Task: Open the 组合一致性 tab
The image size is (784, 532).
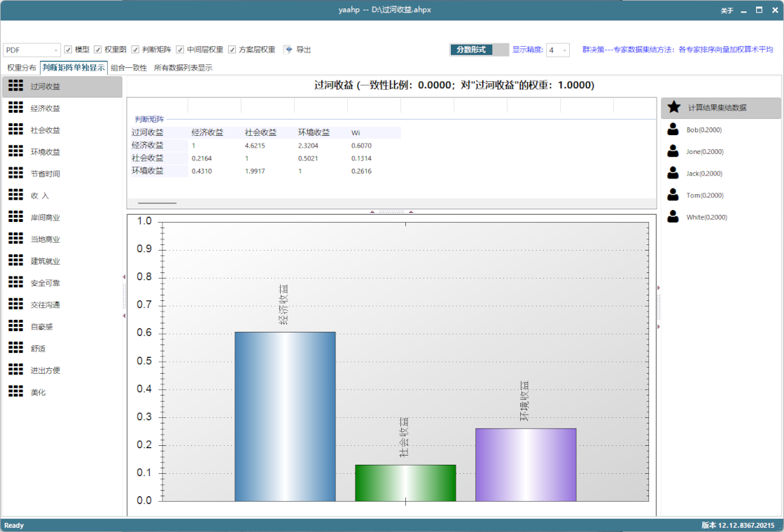Action: [129, 68]
